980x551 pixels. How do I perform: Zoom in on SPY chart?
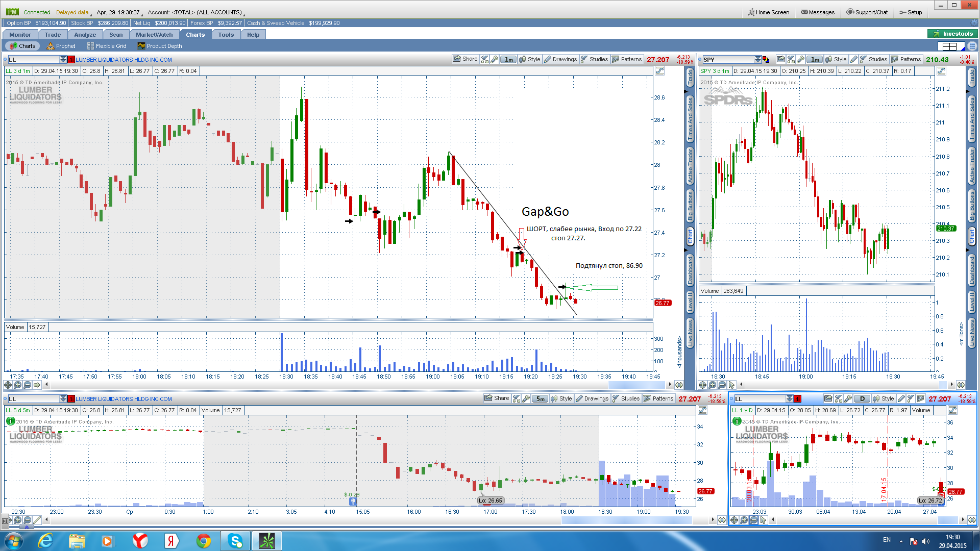click(713, 385)
